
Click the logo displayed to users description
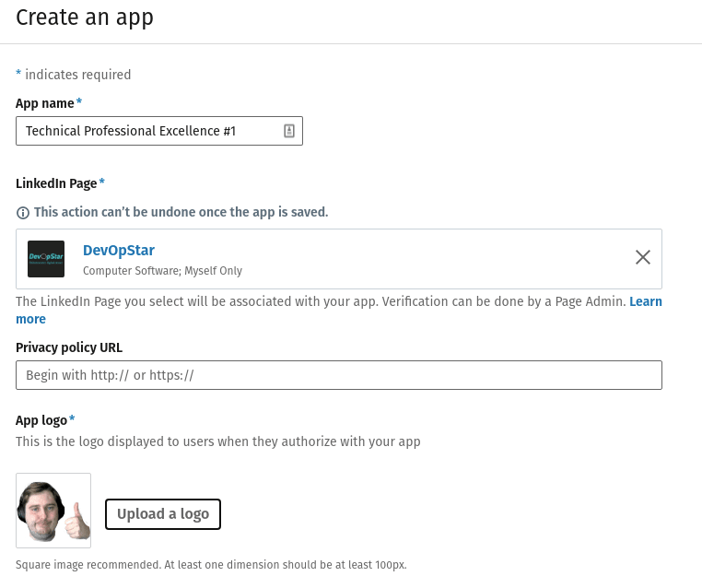pos(217,441)
